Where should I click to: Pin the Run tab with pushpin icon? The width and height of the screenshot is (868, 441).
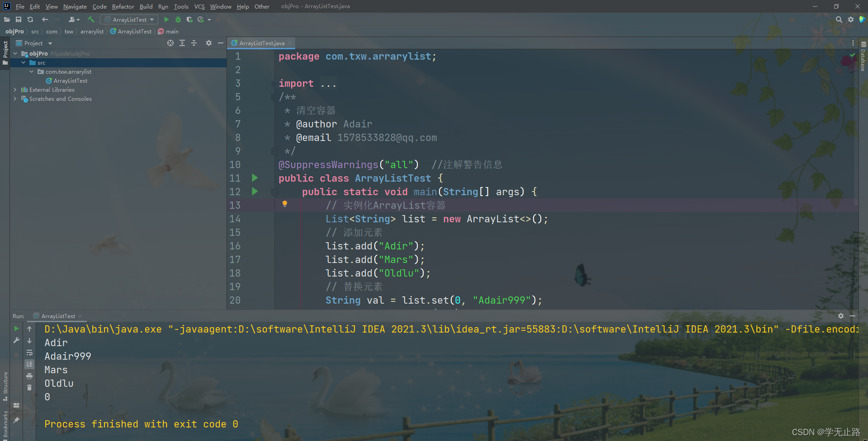[x=16, y=420]
